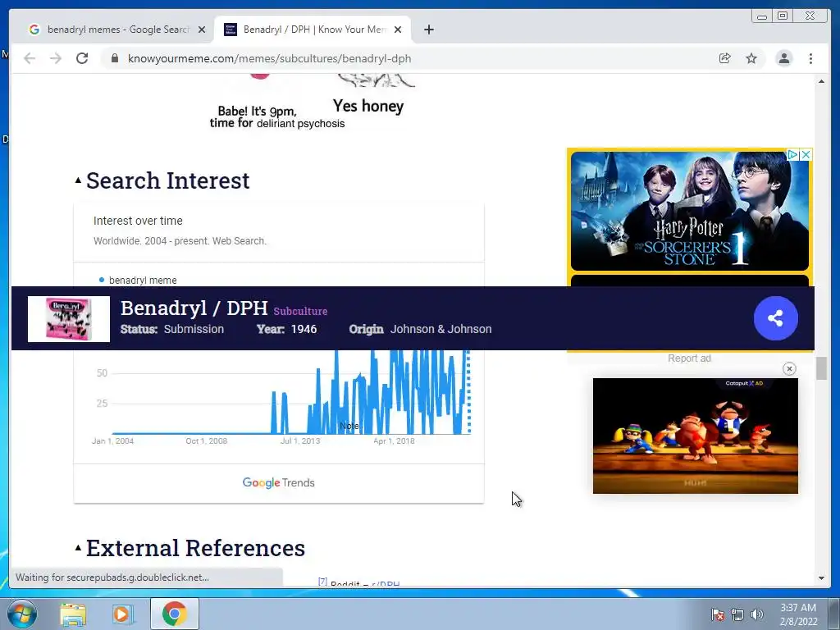The width and height of the screenshot is (840, 630).
Task: Close the Benadryl / DPH Know Your Meme tab
Action: tap(398, 30)
